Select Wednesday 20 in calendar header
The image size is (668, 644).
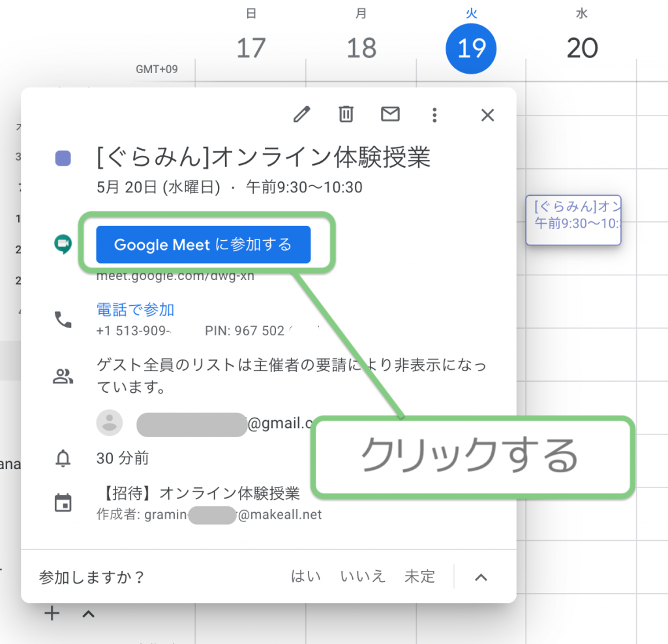582,48
